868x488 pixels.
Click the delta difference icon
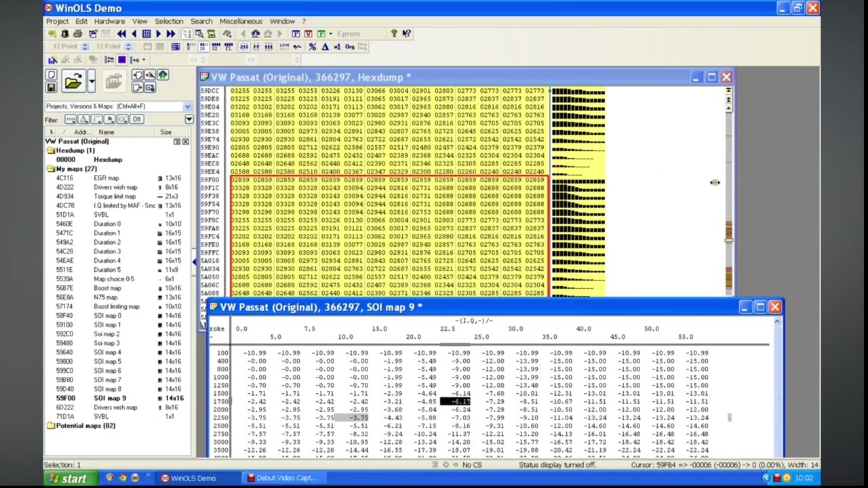tap(325, 47)
